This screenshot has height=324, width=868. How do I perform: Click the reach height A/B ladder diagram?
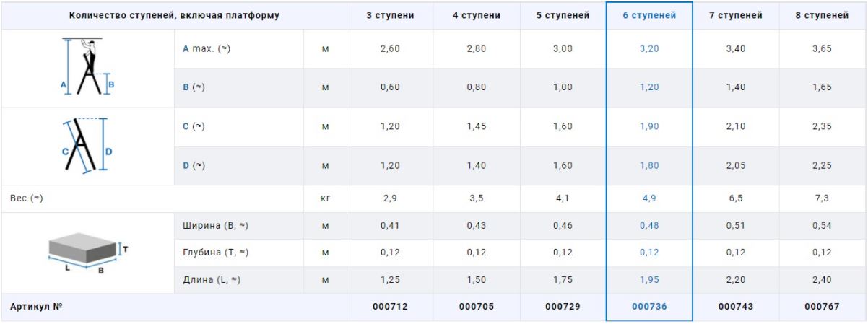pos(87,66)
